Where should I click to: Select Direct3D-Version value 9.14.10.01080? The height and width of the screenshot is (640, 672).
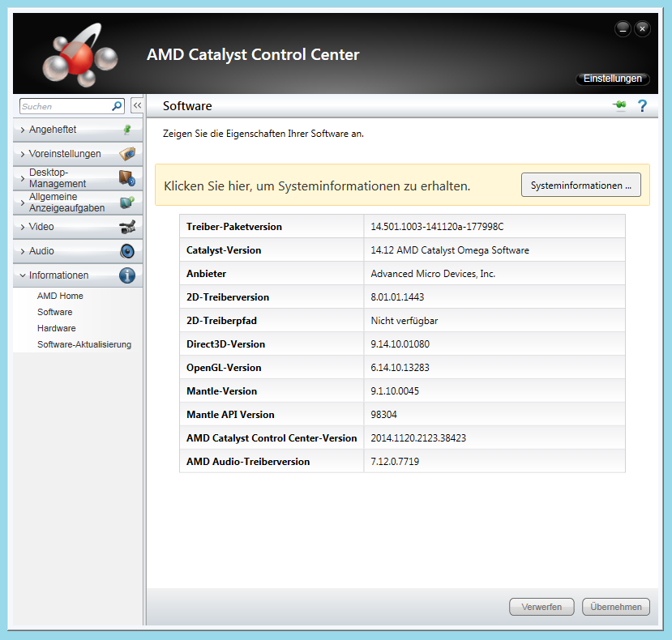tap(400, 344)
